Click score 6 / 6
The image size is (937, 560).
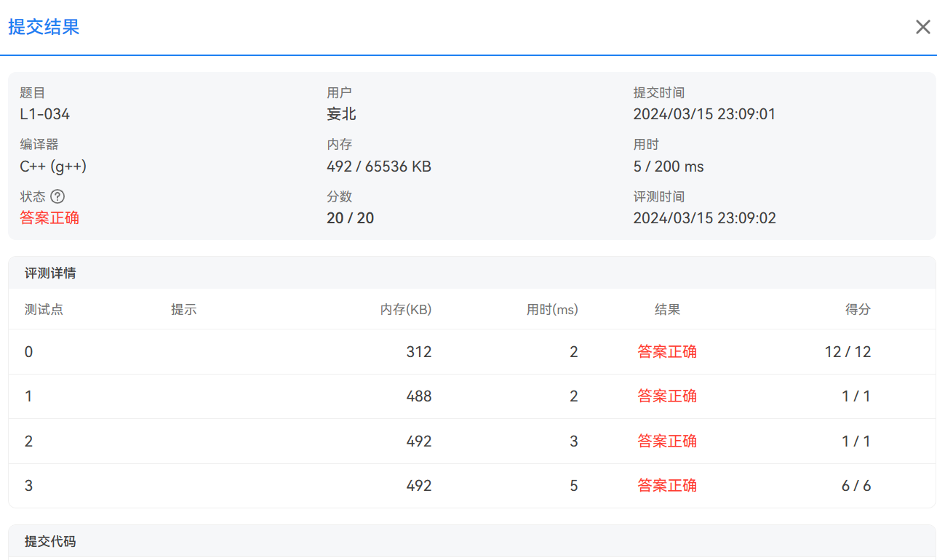[856, 486]
